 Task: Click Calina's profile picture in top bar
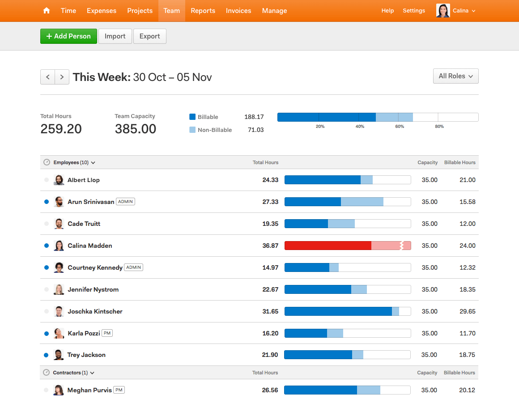pos(442,11)
